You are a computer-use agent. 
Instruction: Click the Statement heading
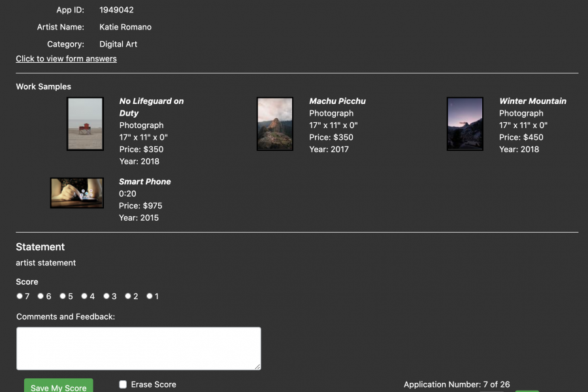click(x=40, y=247)
